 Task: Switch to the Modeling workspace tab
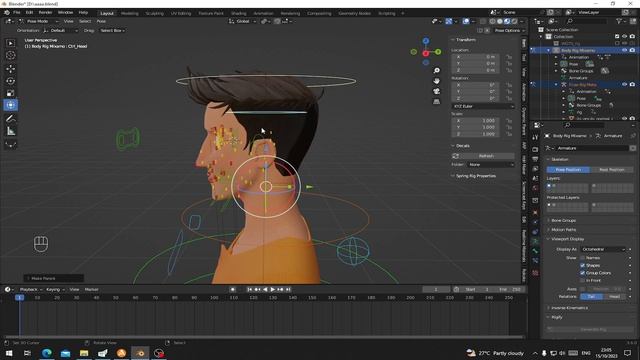(x=129, y=13)
